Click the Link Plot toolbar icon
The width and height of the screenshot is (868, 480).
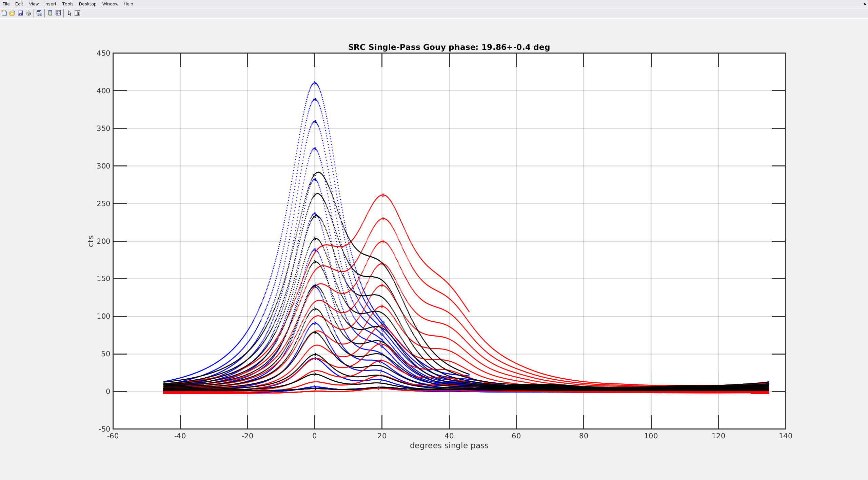[x=39, y=13]
